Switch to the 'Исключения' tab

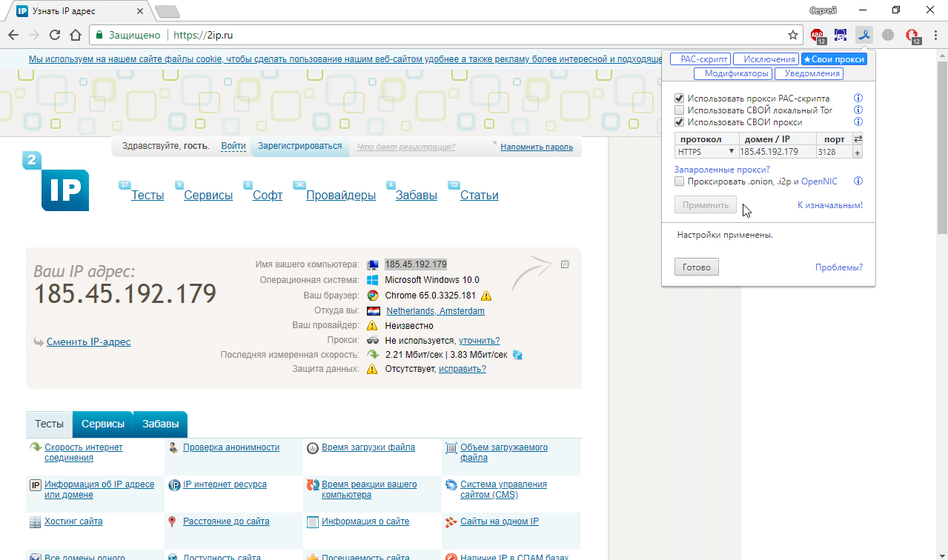pyautogui.click(x=764, y=59)
